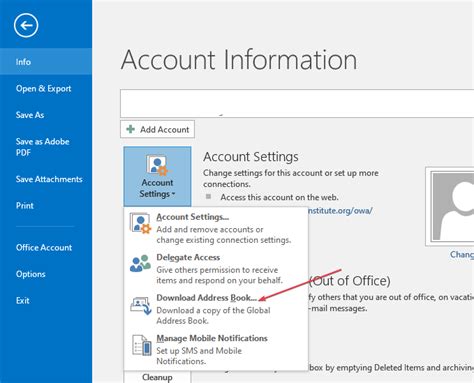
Task: Click the (Out of Office) heading
Action: [x=350, y=281]
